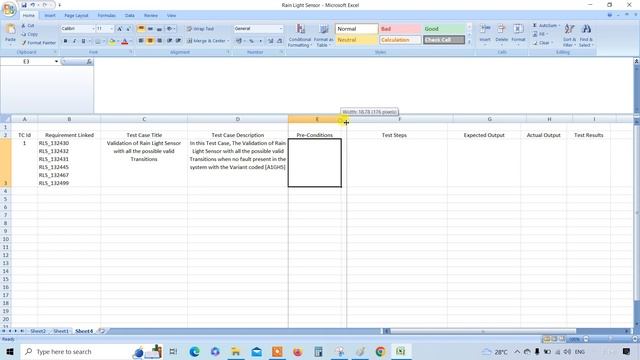The image size is (640, 360).
Task: Click the Decrease Decimal icon
Action: [280, 41]
